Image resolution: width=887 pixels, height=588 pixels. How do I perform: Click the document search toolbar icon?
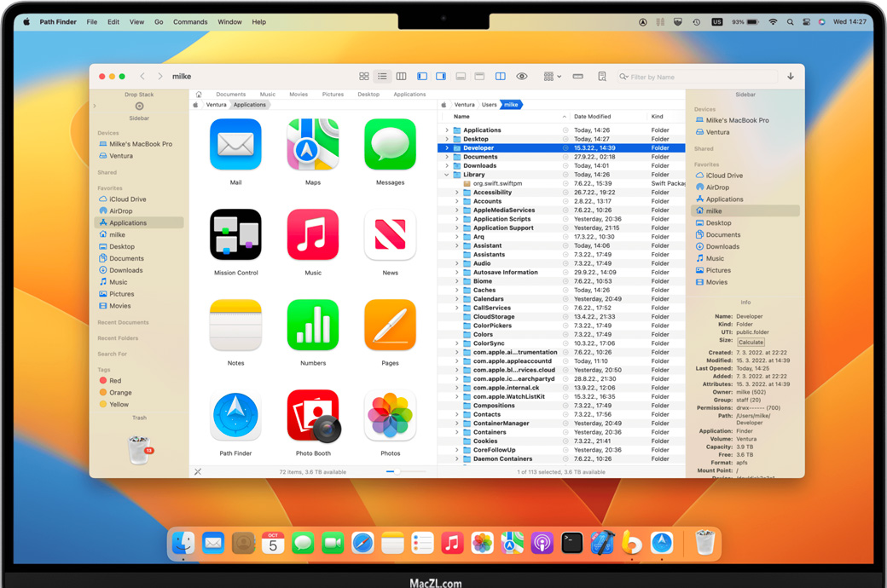[x=602, y=77]
